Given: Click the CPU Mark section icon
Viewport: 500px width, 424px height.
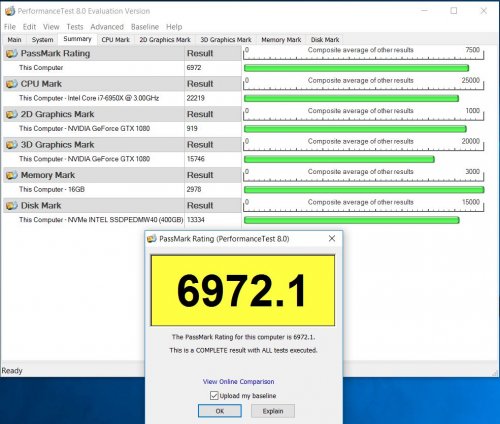Looking at the screenshot, I should point(12,84).
